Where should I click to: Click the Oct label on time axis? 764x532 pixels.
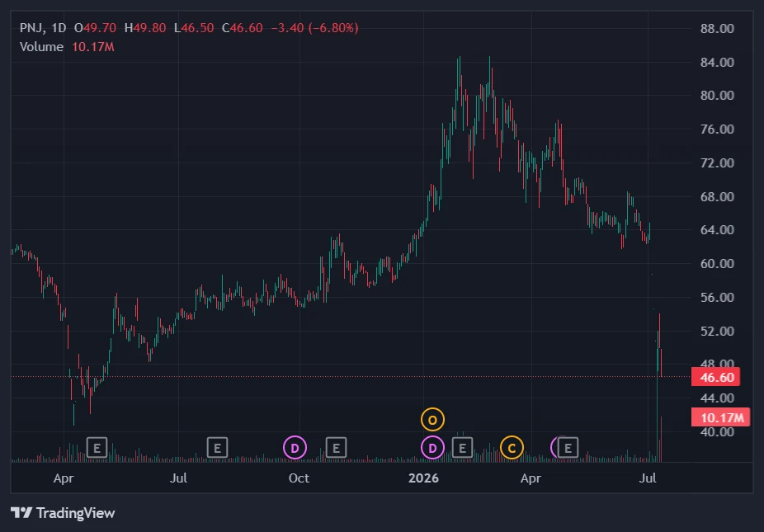299,478
